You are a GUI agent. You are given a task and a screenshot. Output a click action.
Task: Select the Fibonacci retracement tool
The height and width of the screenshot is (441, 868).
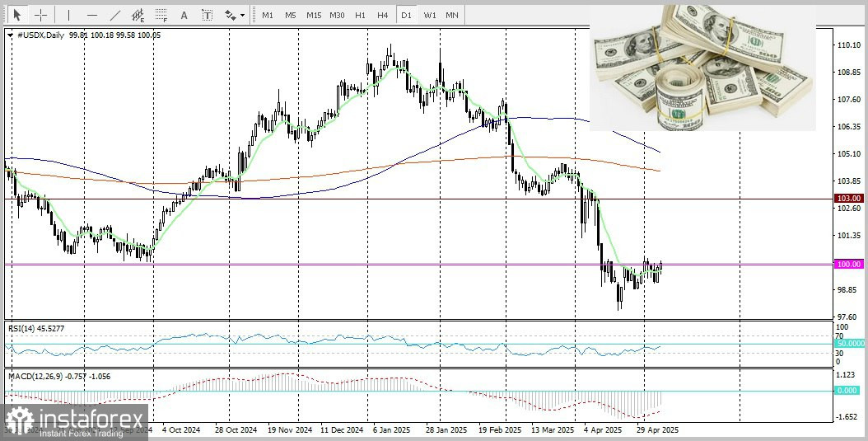pos(161,15)
